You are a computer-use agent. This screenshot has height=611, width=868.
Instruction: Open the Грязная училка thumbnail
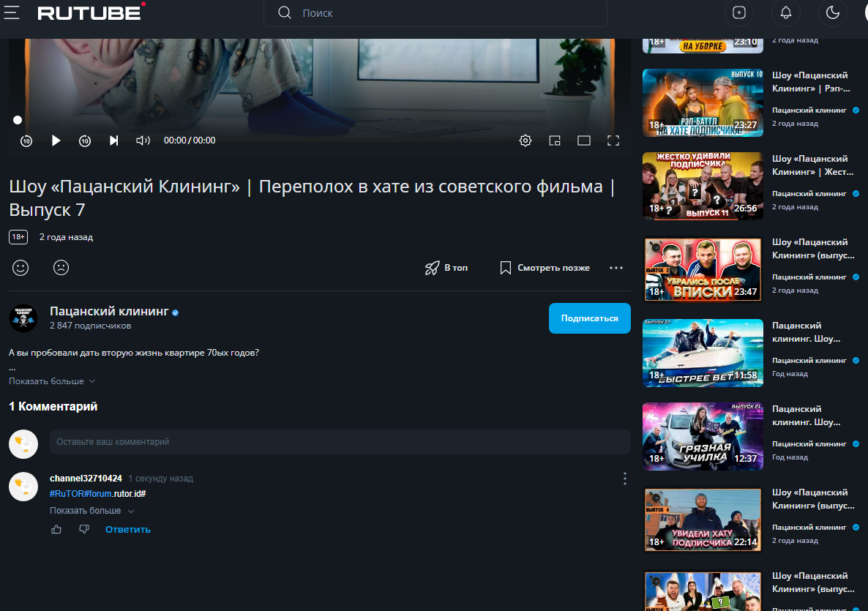703,437
